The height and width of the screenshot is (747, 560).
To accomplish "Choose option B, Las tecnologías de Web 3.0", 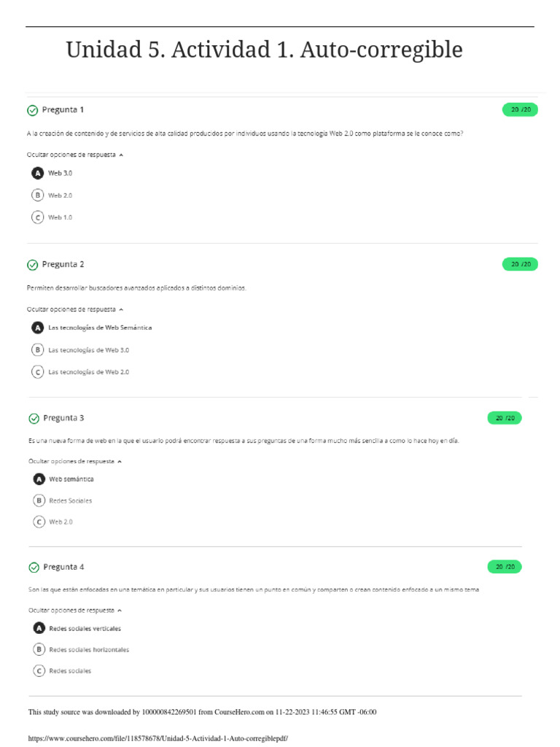I will click(x=37, y=350).
